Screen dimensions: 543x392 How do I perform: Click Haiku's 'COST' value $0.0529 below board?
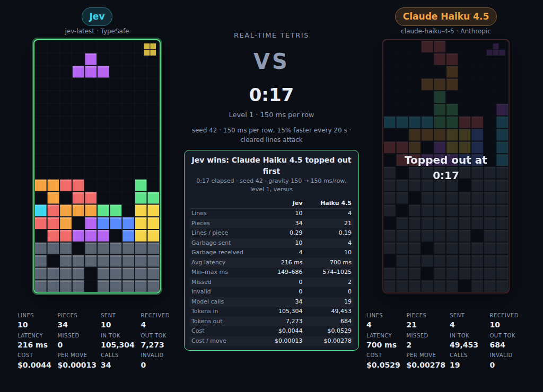point(383,365)
